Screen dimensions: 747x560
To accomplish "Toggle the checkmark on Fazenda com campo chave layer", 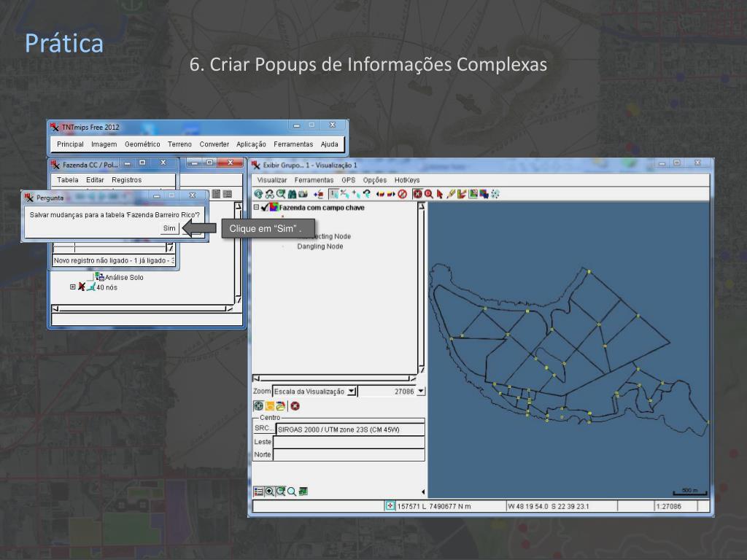I will coord(265,207).
